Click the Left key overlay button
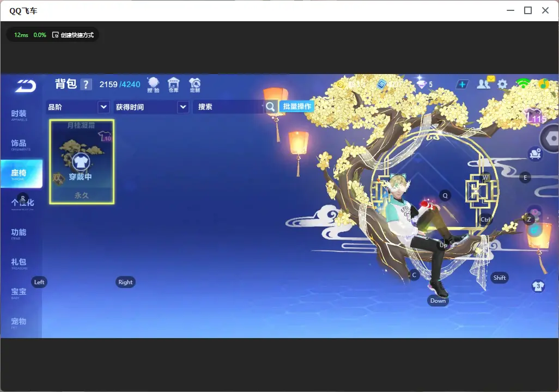The height and width of the screenshot is (392, 559). click(39, 282)
